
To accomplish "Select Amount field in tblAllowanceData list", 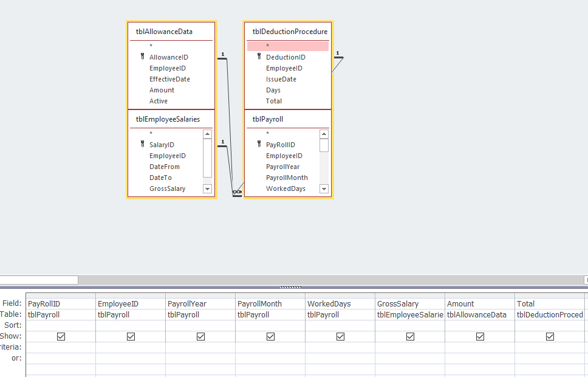I will click(162, 90).
